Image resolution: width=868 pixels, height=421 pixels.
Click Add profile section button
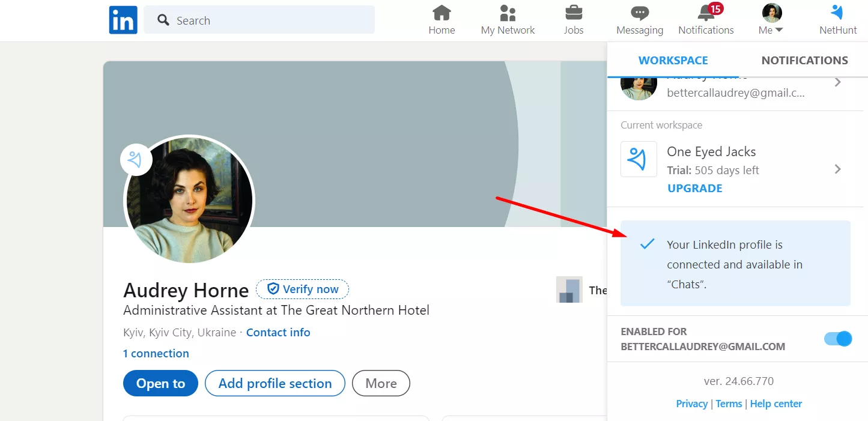pos(275,383)
